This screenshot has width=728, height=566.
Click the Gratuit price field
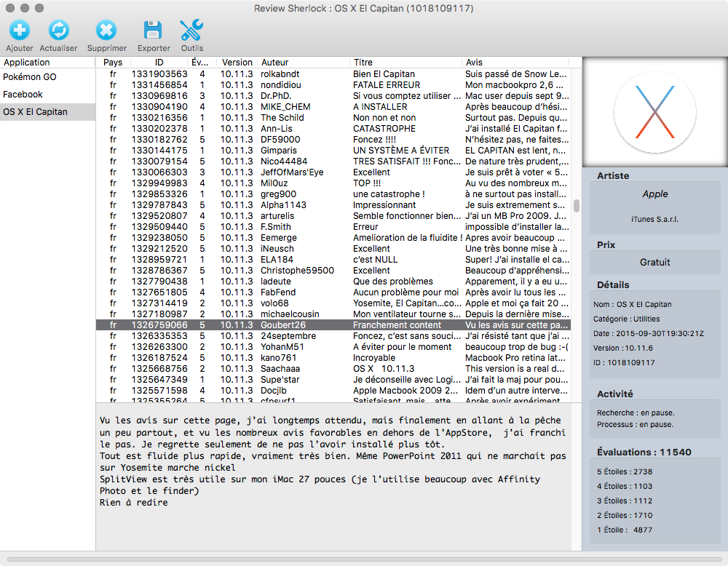coord(654,262)
